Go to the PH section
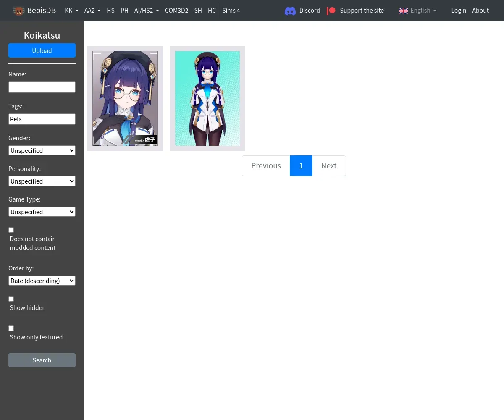Viewport: 504px width, 420px height. pyautogui.click(x=124, y=10)
